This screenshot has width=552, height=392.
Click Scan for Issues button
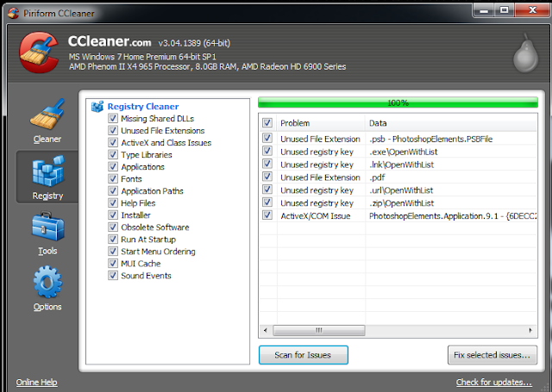pos(303,355)
